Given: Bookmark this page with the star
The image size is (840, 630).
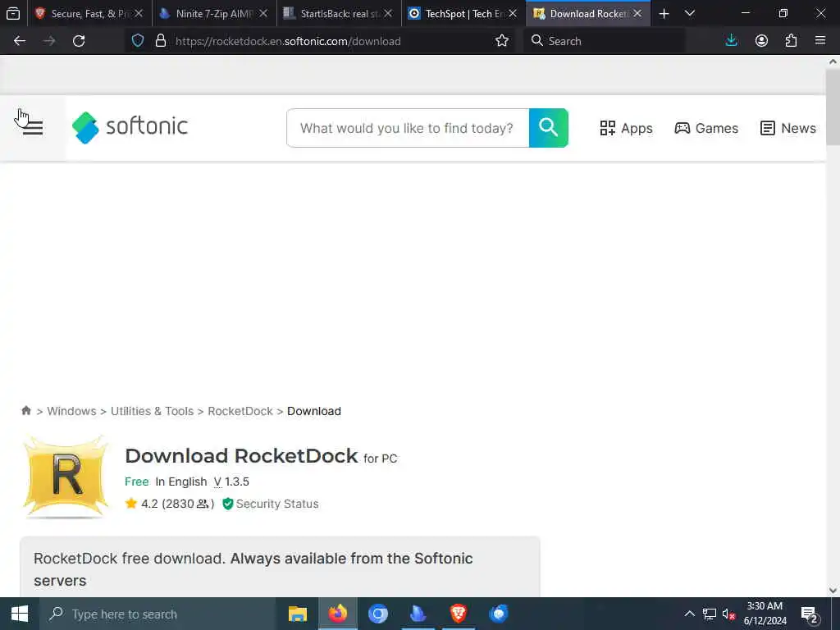Looking at the screenshot, I should tap(502, 41).
